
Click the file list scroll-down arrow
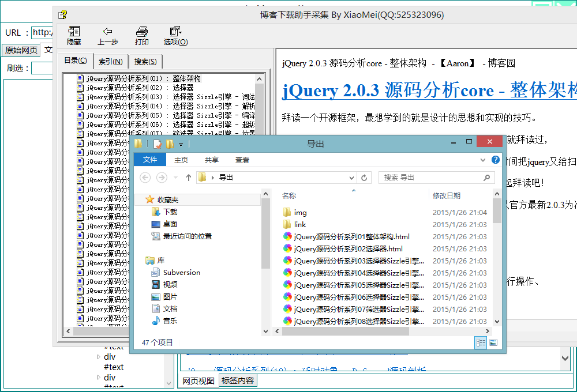[497, 321]
